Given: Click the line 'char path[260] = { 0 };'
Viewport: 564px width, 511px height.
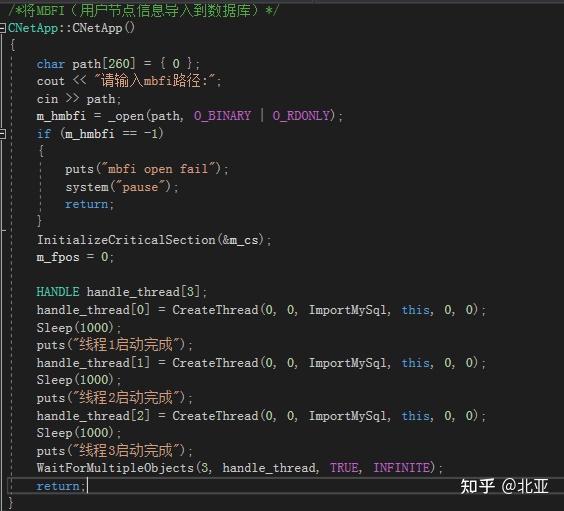Looking at the screenshot, I should (118, 64).
